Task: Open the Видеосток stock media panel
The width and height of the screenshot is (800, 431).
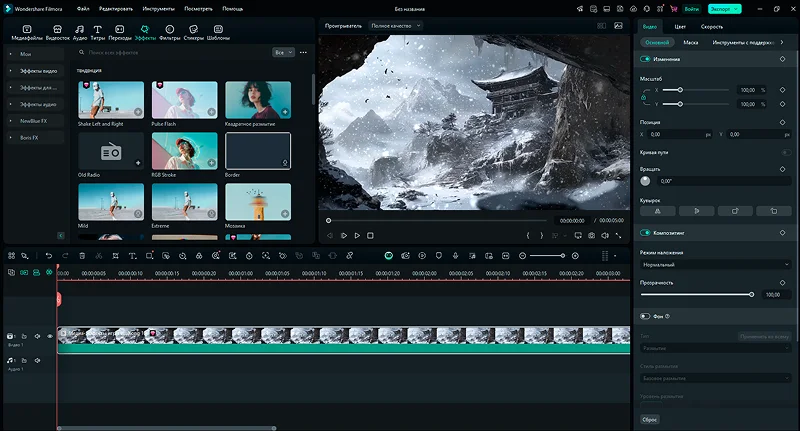Action: click(58, 33)
